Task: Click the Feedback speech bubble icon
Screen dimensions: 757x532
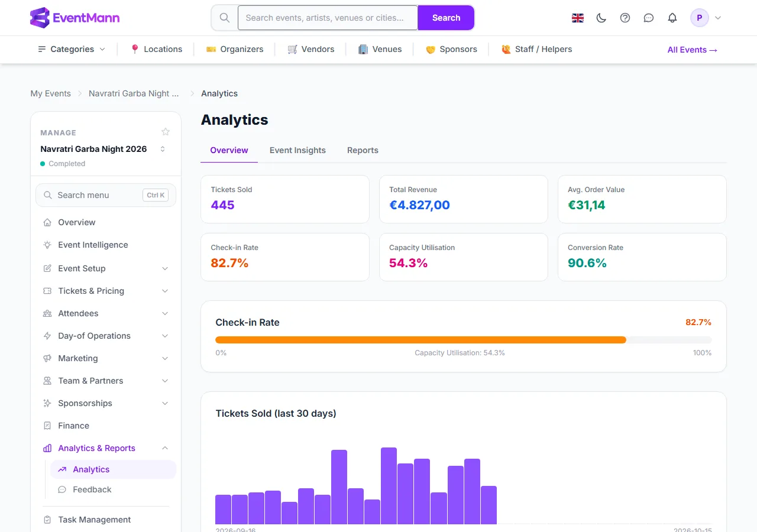Action: tap(62, 489)
